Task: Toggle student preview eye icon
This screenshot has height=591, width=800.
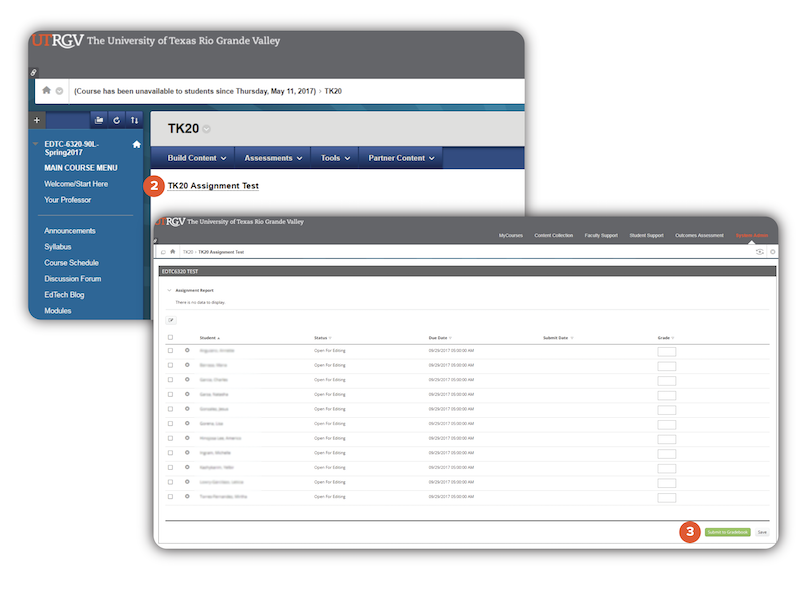Action: pos(760,252)
